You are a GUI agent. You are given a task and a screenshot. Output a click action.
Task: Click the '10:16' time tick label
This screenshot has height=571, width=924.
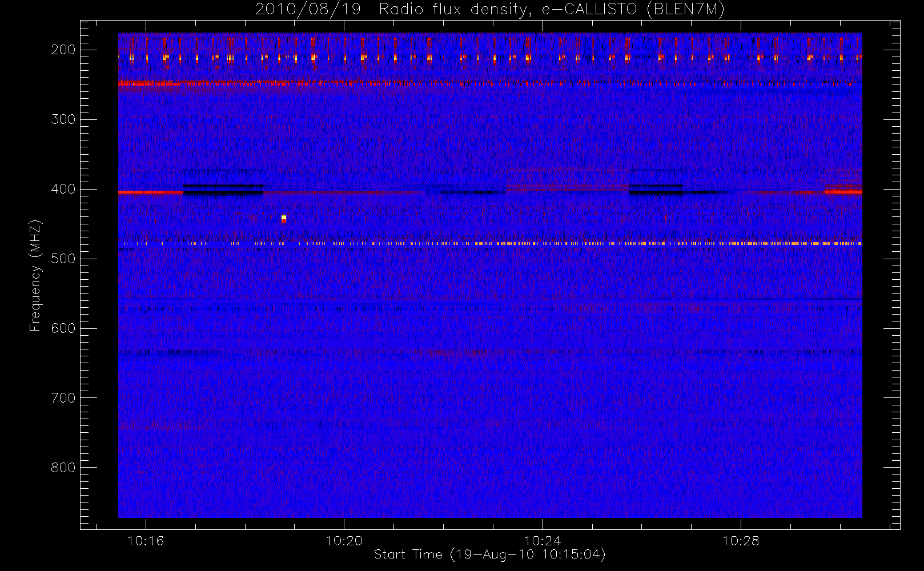pyautogui.click(x=146, y=541)
